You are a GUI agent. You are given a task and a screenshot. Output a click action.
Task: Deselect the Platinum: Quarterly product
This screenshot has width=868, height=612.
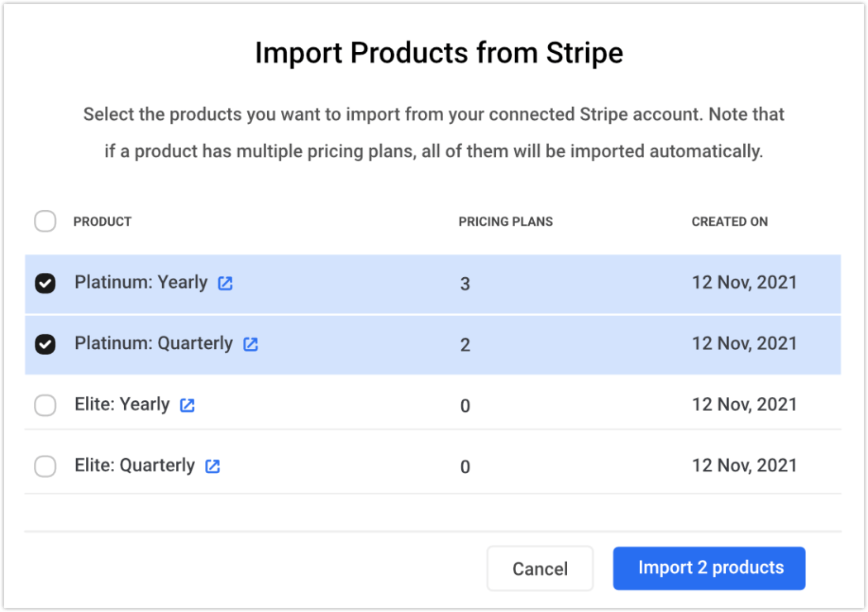pos(45,344)
